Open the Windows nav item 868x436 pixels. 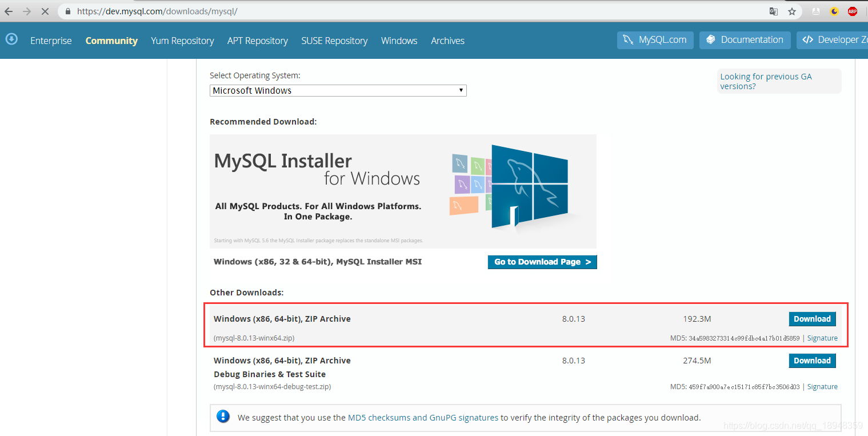[x=399, y=41]
